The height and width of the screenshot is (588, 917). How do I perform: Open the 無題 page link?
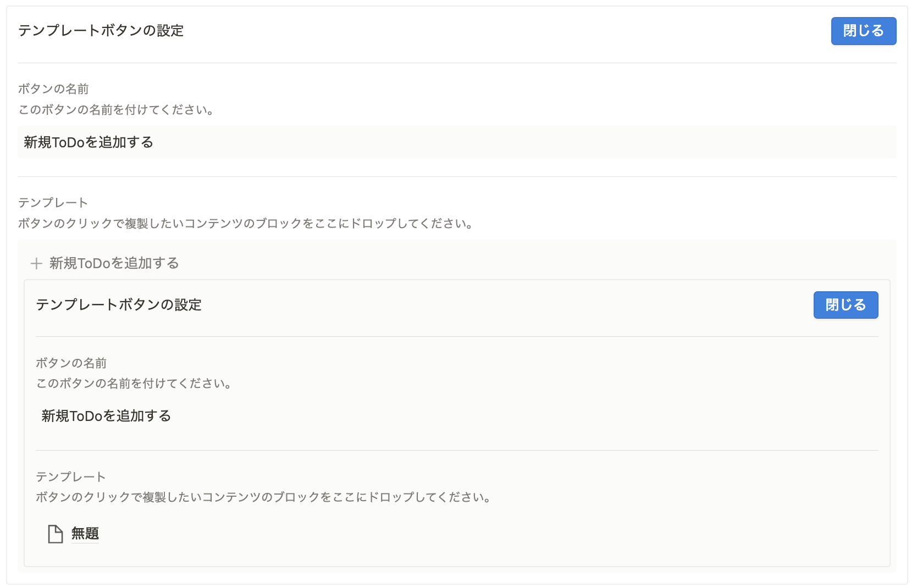(x=85, y=534)
